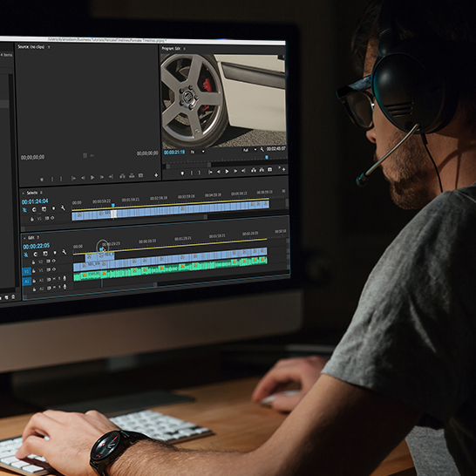The height and width of the screenshot is (476, 476).
Task: Add Marker in the Program monitor
Action: coord(182,173)
